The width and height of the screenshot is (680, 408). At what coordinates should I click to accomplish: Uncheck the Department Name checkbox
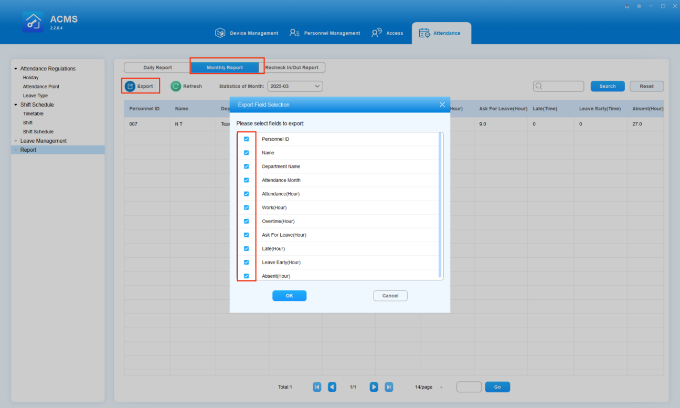(247, 166)
